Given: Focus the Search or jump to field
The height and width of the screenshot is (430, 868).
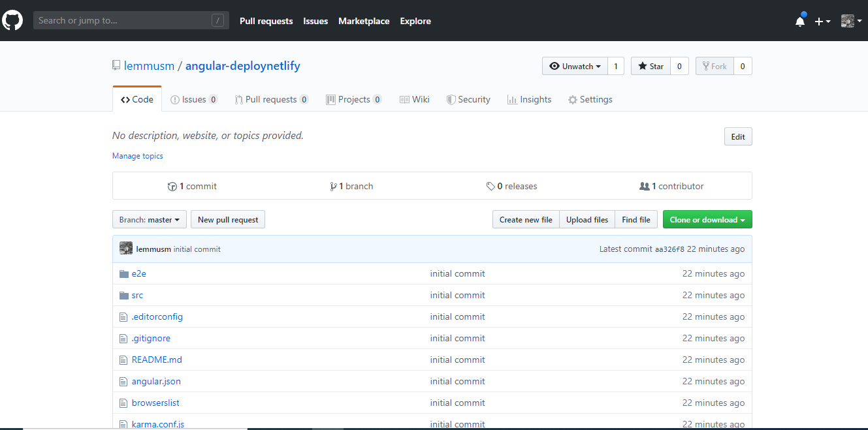Looking at the screenshot, I should tap(131, 20).
